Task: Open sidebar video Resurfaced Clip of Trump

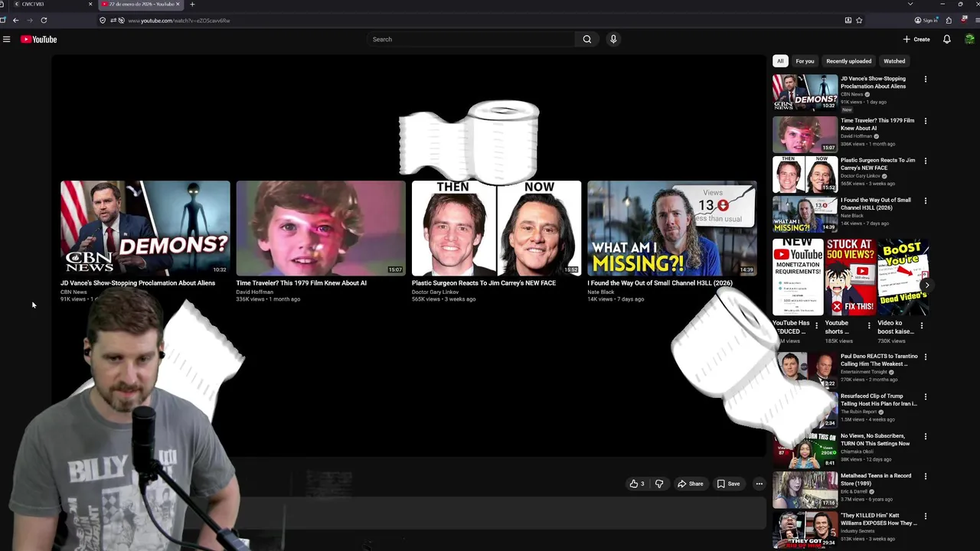Action: (878, 399)
